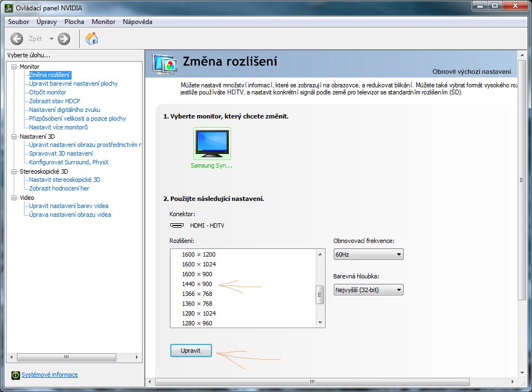
Task: Open Otočit monitor task
Action: point(48,93)
